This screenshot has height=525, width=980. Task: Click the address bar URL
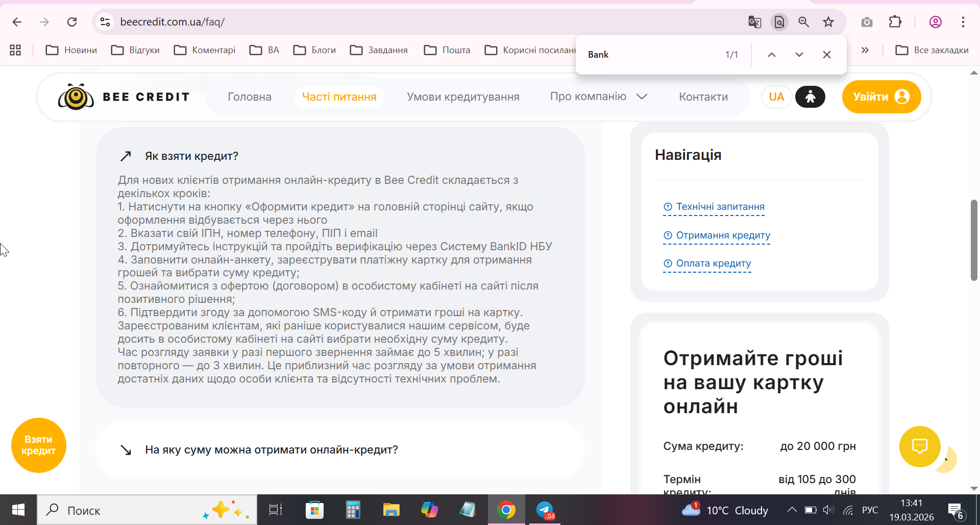[x=173, y=22]
